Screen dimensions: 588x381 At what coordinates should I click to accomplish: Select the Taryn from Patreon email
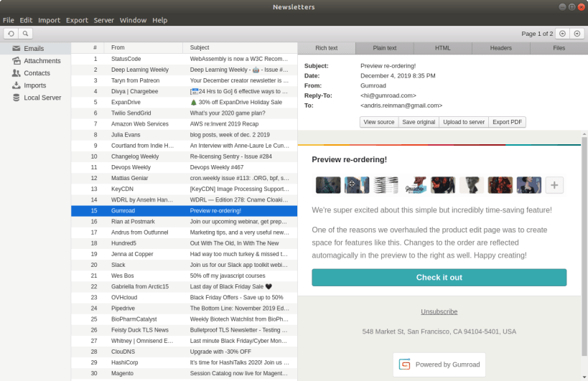184,80
